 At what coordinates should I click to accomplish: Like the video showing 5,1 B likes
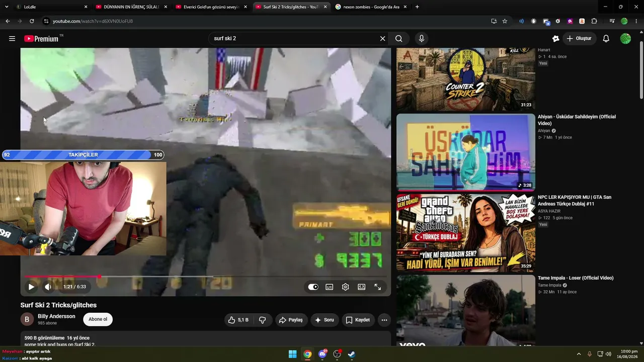pos(238,320)
